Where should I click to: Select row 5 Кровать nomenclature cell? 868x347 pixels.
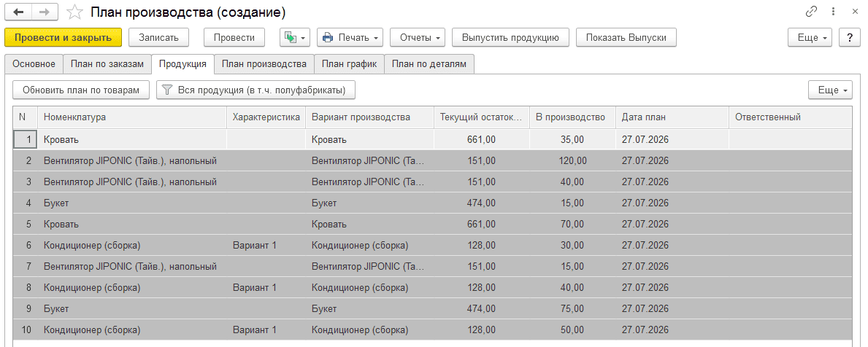[x=132, y=225]
